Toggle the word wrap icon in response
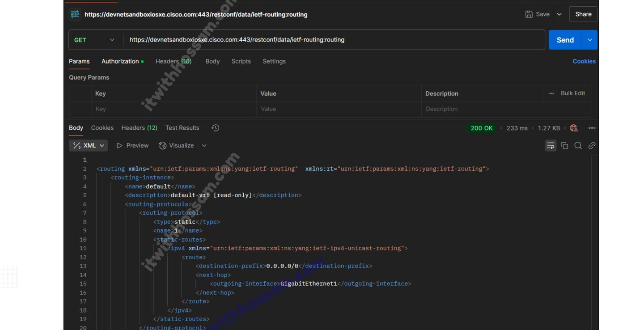 (x=551, y=146)
